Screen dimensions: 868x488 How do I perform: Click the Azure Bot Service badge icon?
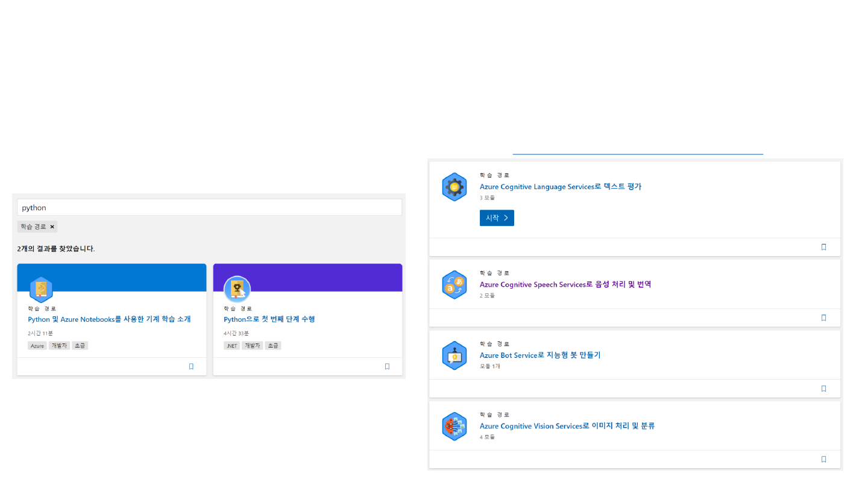[454, 355]
